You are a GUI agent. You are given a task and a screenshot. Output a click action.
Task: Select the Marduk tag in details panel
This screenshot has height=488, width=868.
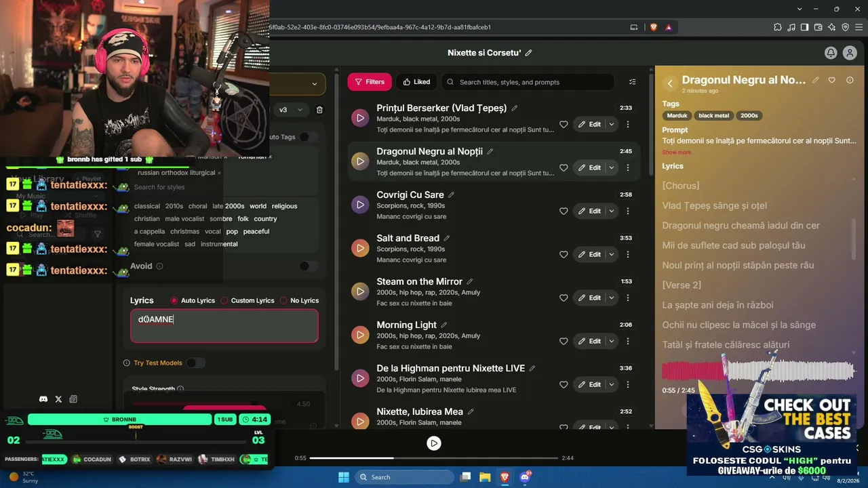(x=677, y=116)
